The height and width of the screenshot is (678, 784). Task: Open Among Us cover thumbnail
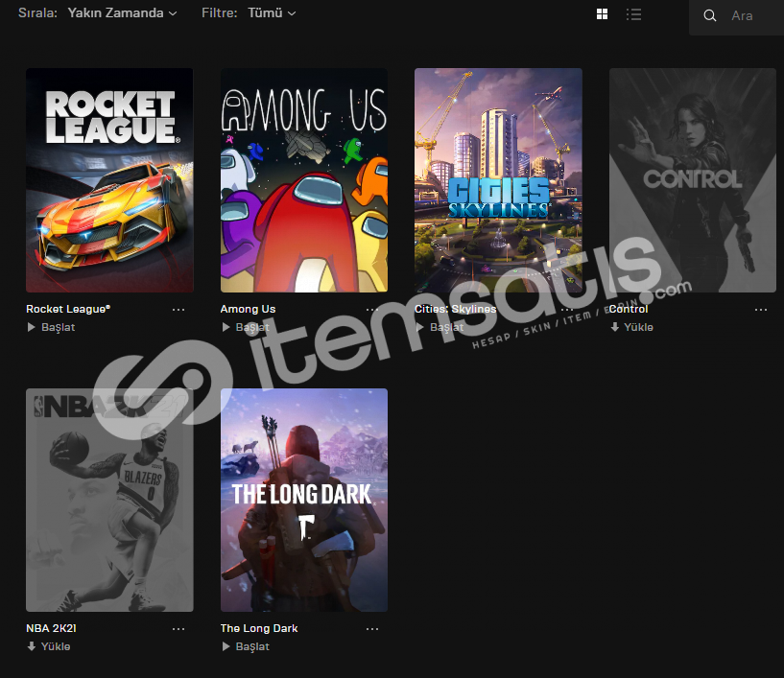point(304,180)
